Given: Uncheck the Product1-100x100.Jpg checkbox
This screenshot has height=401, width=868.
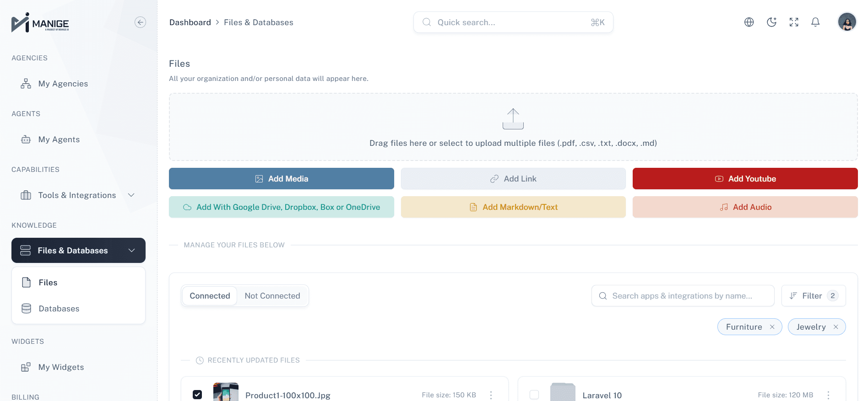Looking at the screenshot, I should 197,395.
